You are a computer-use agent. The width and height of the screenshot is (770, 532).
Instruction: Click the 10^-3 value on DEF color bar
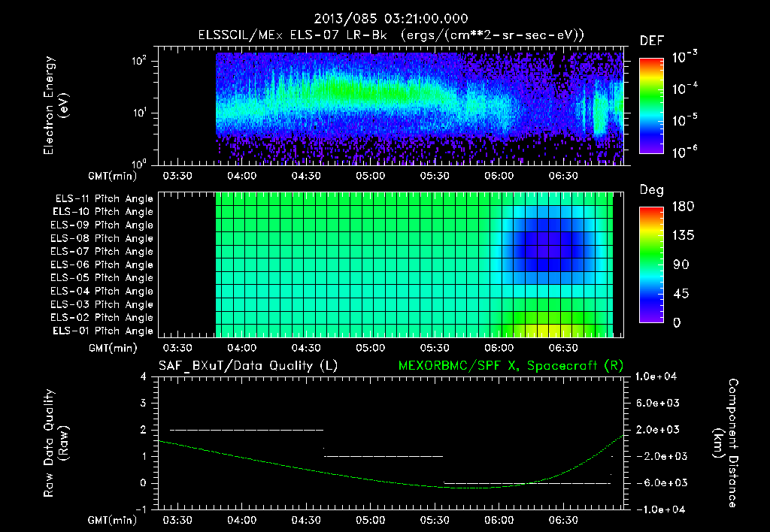click(x=684, y=57)
